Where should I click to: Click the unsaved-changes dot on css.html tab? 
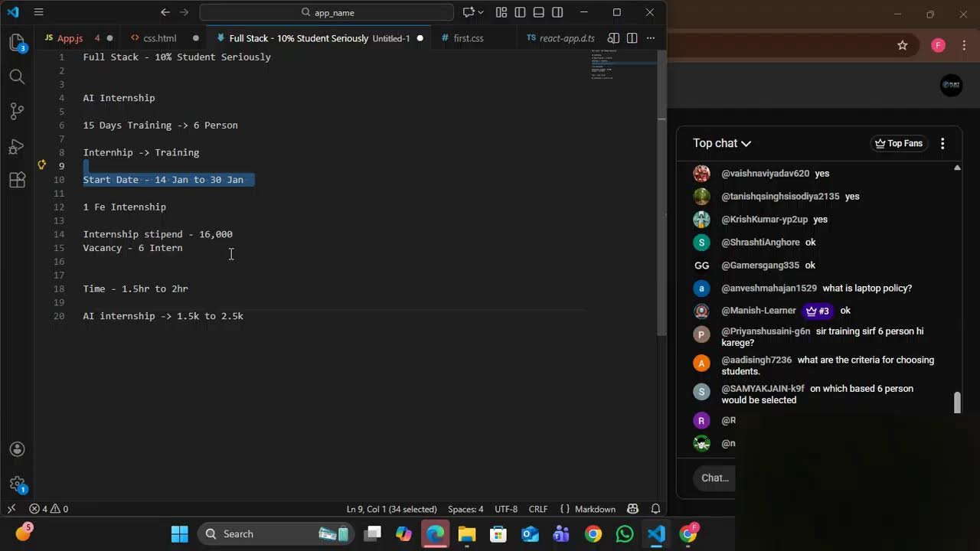195,38
